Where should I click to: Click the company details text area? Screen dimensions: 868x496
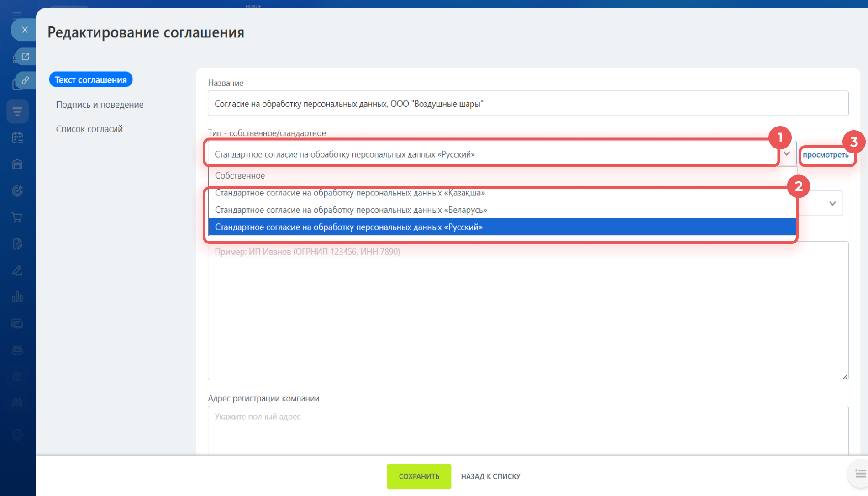tap(528, 311)
